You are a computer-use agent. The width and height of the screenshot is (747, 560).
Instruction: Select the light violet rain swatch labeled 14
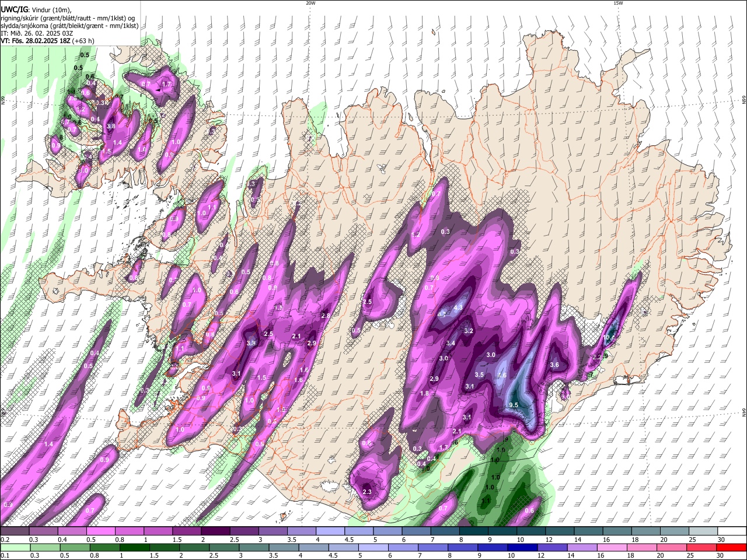pos(582,547)
